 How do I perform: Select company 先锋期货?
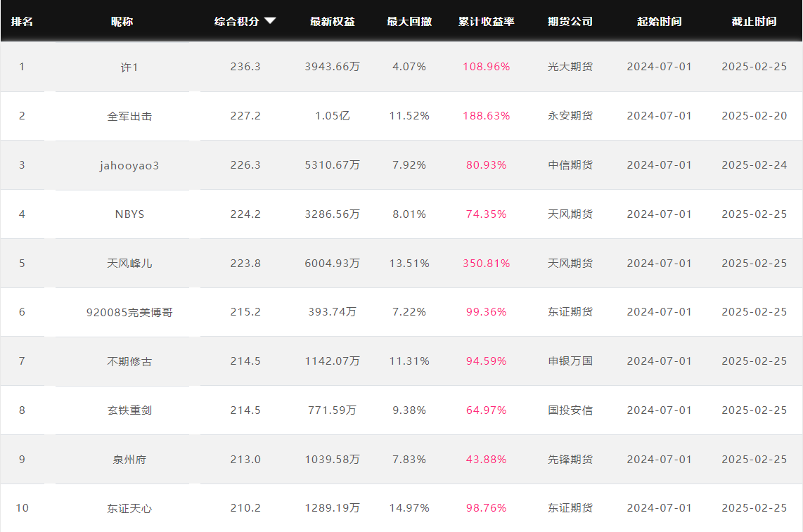pos(570,460)
